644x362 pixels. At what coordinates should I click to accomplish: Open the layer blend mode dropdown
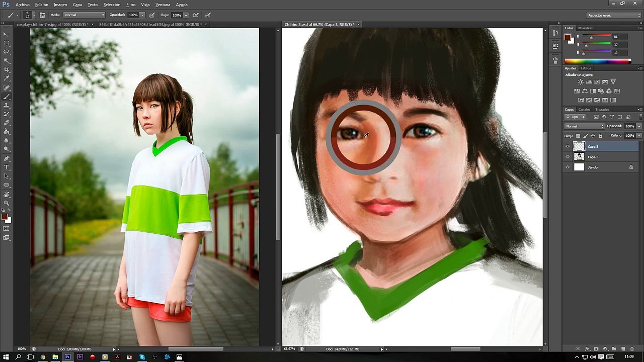coord(584,126)
